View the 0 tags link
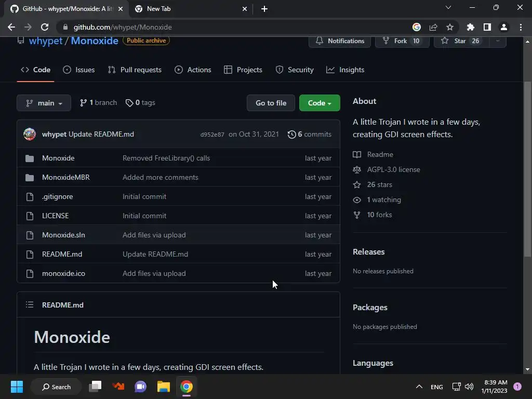This screenshot has width=532, height=399. coord(140,103)
